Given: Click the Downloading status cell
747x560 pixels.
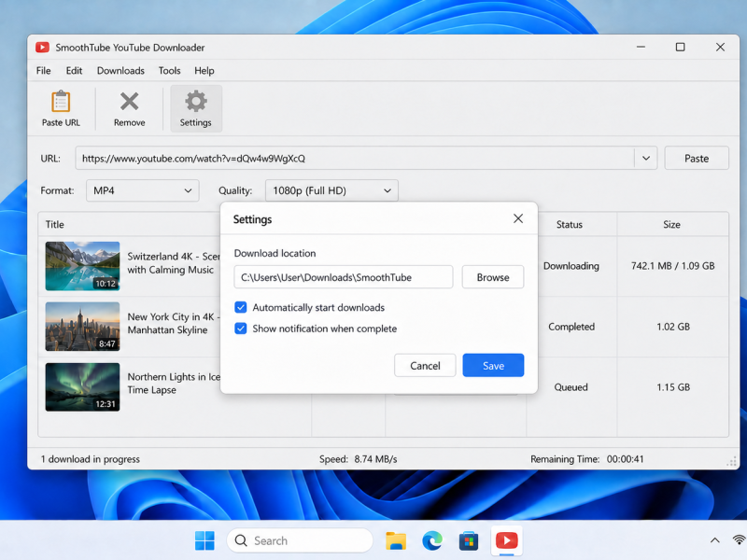Looking at the screenshot, I should [x=571, y=266].
